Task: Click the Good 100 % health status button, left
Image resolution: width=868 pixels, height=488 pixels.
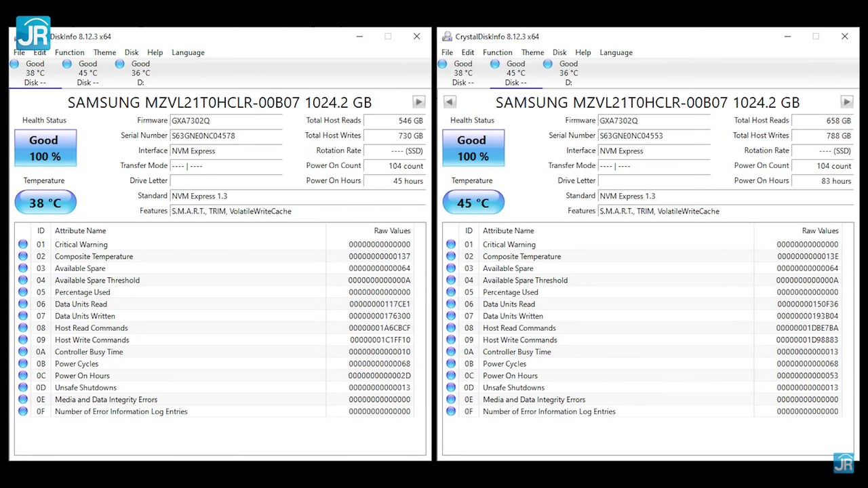Action: (x=45, y=148)
